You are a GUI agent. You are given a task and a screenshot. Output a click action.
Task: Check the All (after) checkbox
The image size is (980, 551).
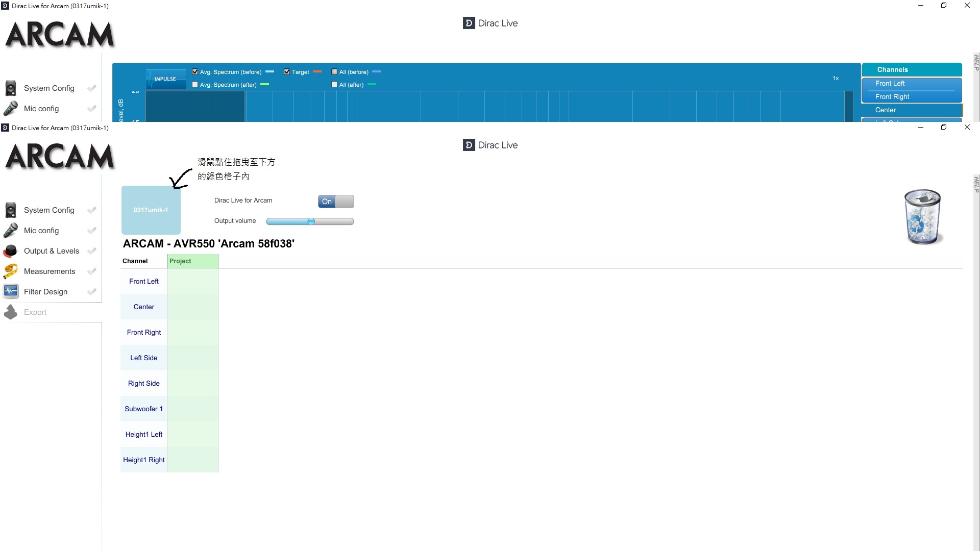(x=334, y=85)
